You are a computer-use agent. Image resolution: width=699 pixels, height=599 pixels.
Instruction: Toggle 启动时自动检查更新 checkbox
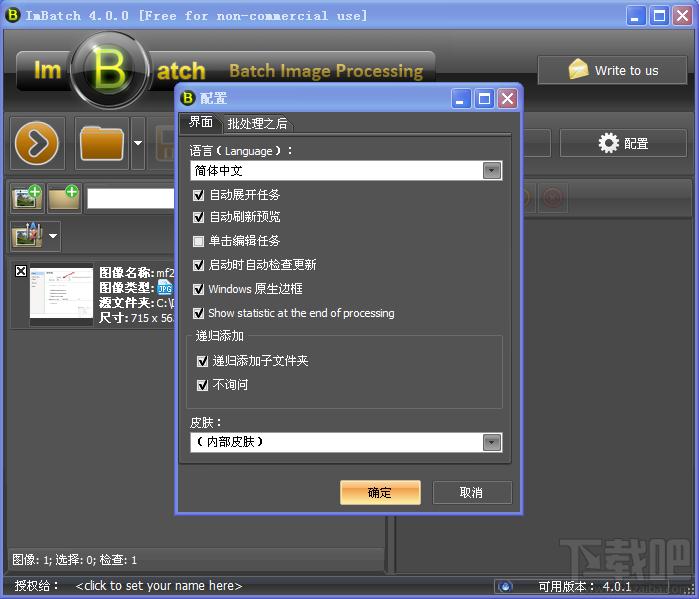point(199,265)
